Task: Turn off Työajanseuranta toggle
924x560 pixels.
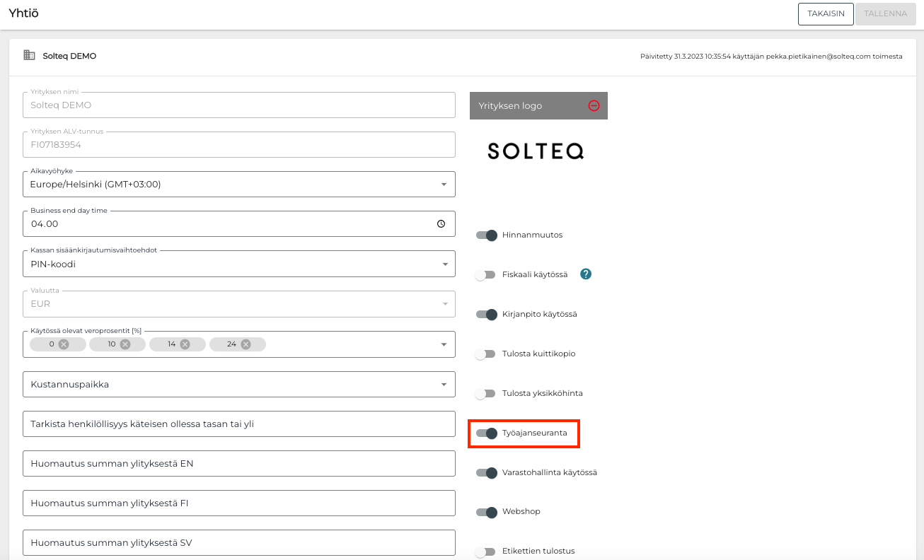Action: click(487, 433)
